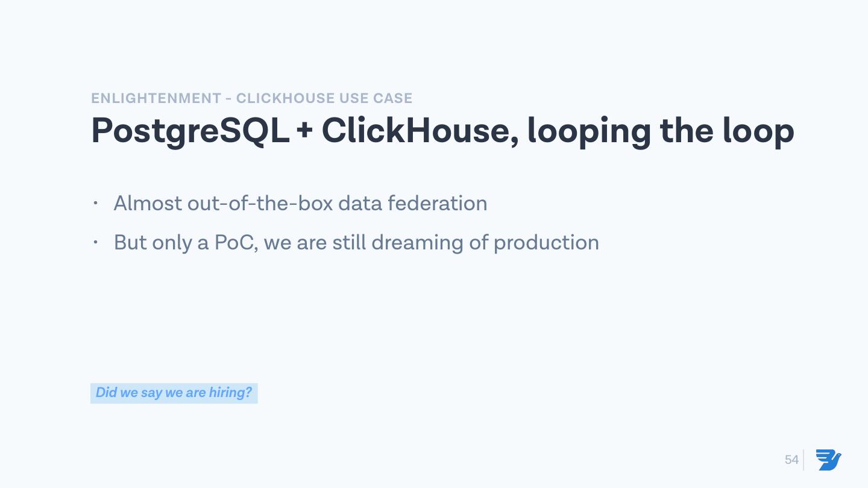Click the vertical divider beside the slide number
Viewport: 868px width, 488px height.
pyautogui.click(x=804, y=460)
